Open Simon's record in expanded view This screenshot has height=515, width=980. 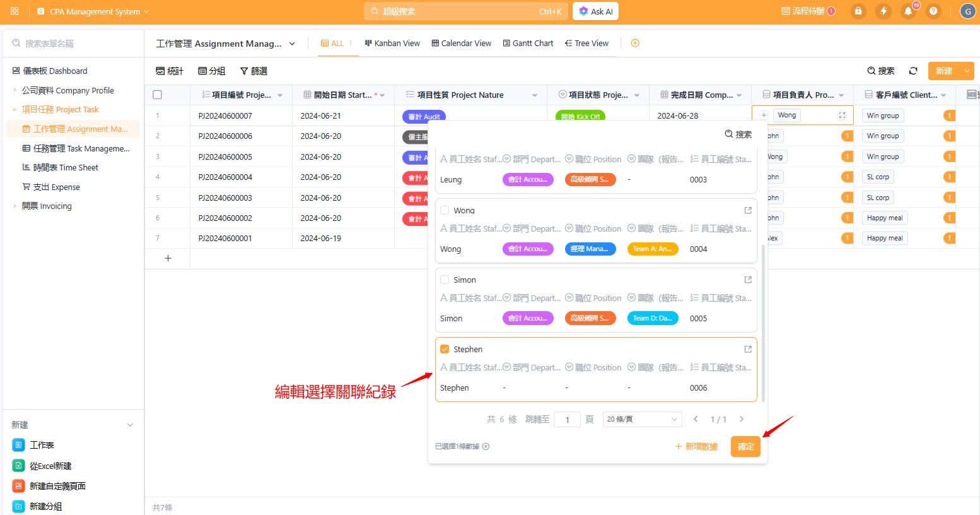coord(748,280)
